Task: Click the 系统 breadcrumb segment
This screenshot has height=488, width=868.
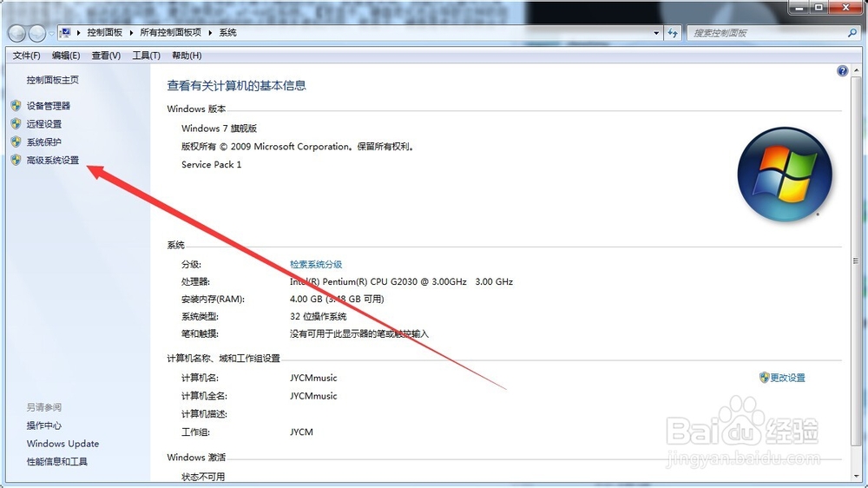Action: [x=227, y=33]
